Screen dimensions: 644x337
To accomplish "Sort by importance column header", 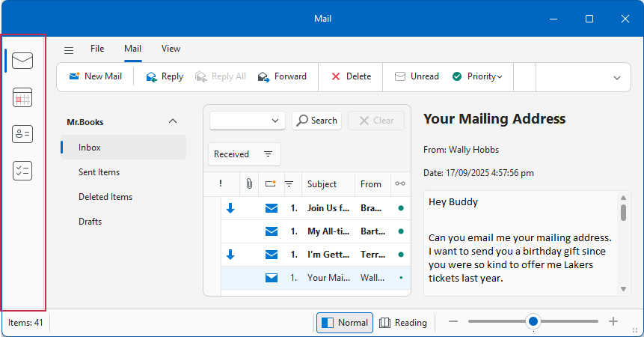I will point(221,183).
